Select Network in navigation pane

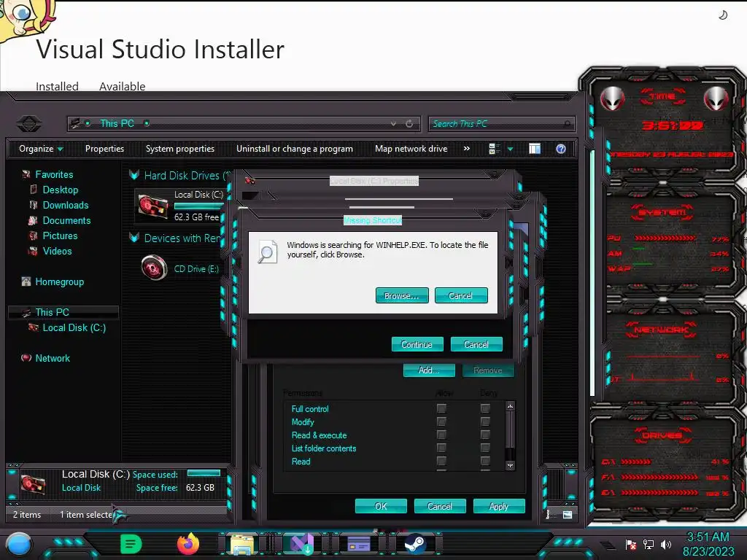[53, 358]
